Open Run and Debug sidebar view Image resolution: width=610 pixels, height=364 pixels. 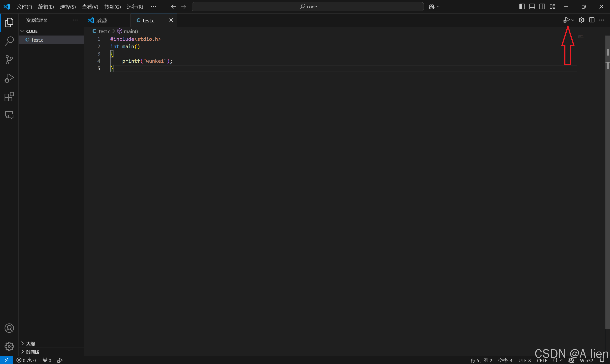pyautogui.click(x=9, y=78)
